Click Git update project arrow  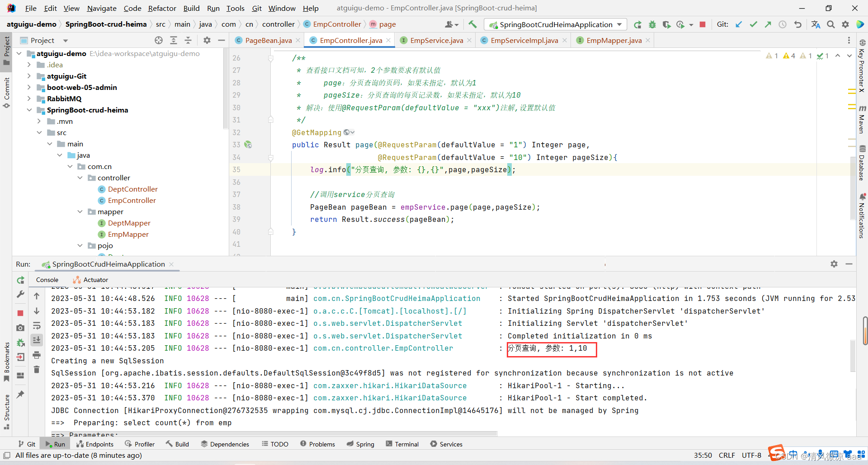739,24
